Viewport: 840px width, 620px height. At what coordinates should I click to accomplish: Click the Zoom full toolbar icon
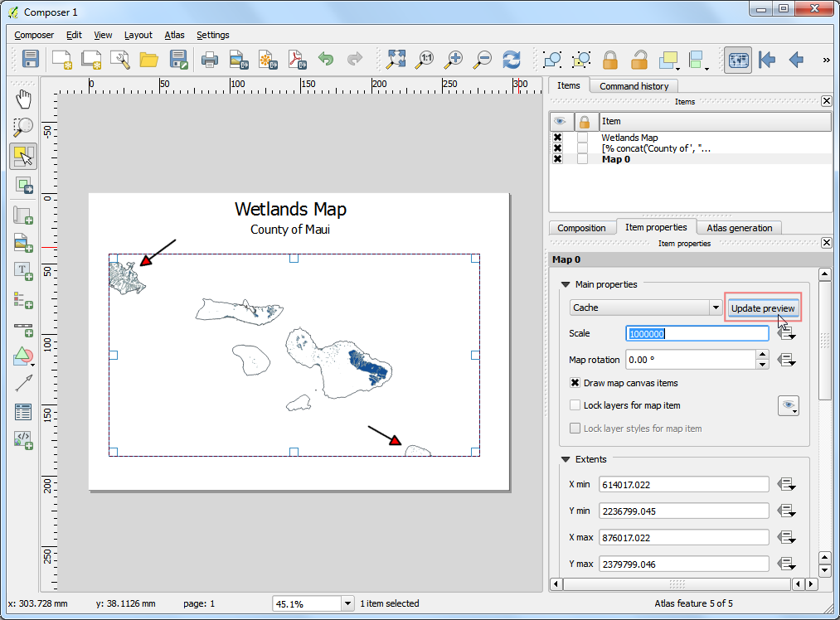click(x=396, y=60)
